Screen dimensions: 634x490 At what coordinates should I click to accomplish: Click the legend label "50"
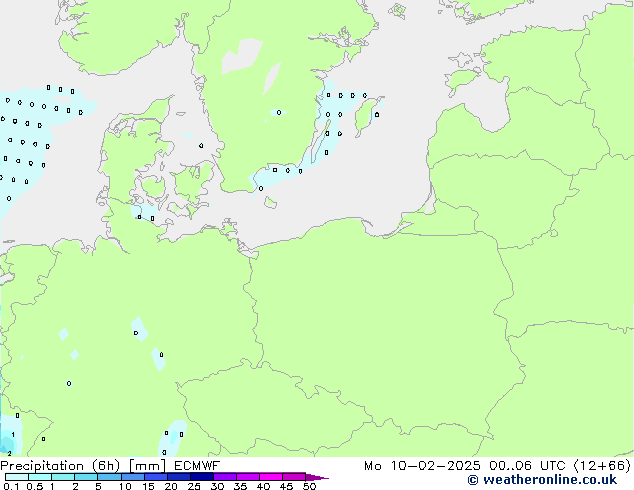pos(309,486)
